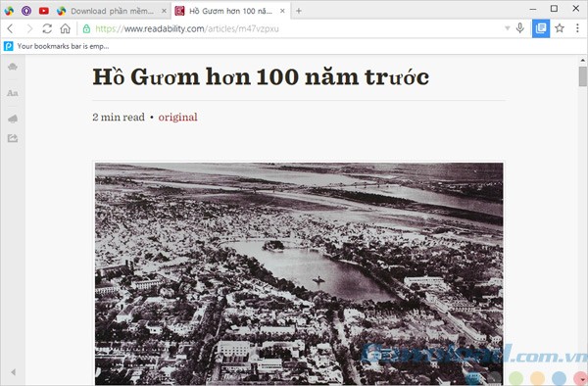Reload the current page
Image resolution: width=588 pixels, height=386 pixels.
click(47, 28)
